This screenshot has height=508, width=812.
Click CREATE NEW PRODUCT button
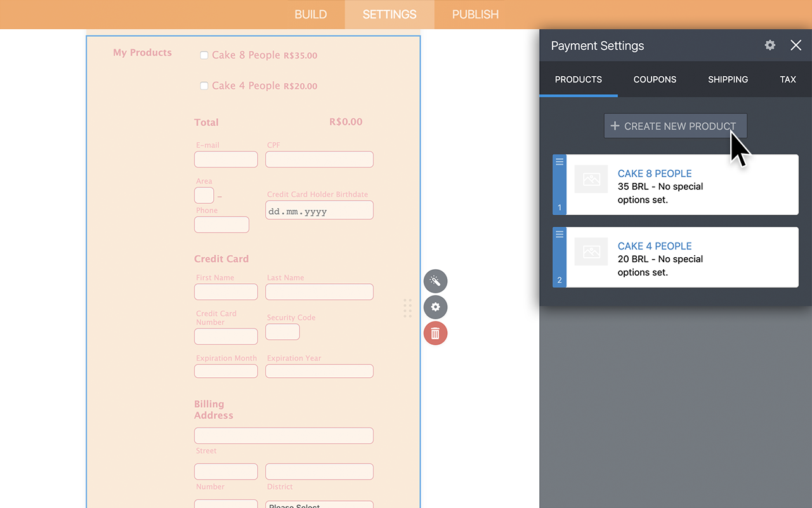675,126
